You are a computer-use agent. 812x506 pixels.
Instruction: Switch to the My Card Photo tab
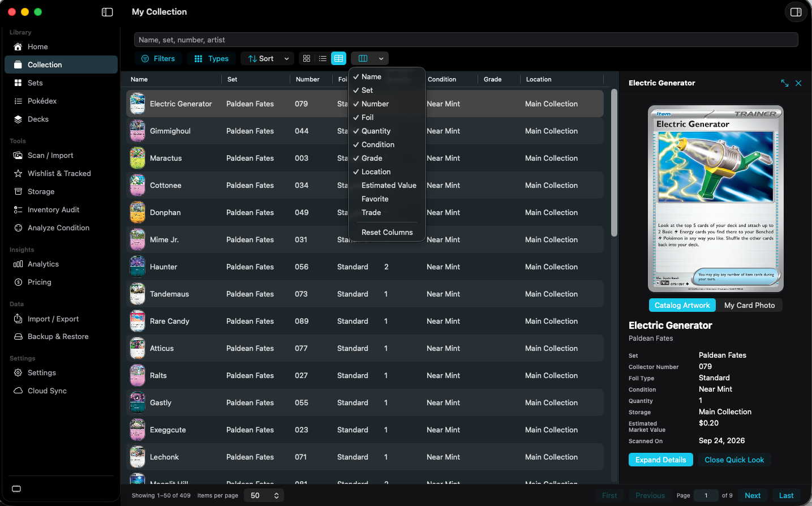tap(749, 305)
